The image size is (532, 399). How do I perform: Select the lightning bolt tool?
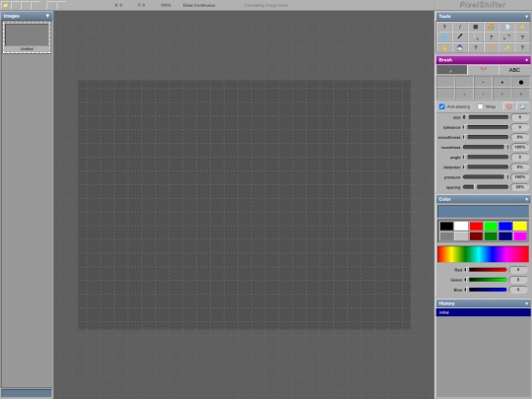(522, 27)
